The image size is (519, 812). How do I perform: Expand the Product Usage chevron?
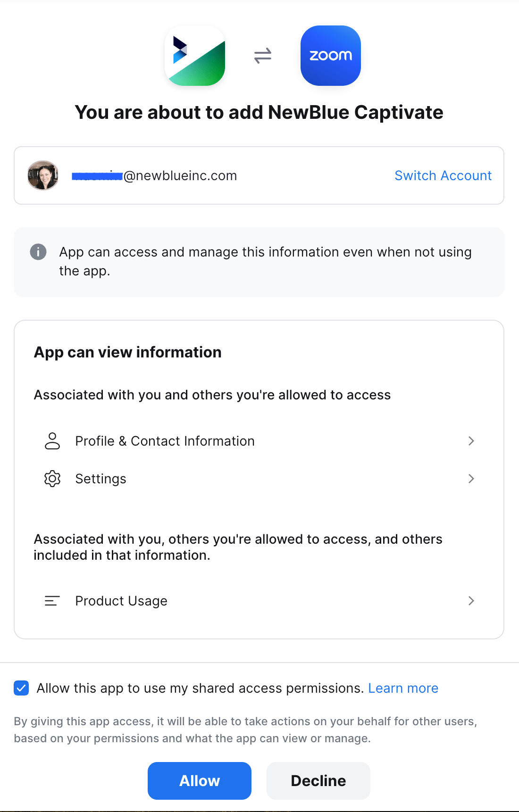tap(471, 601)
